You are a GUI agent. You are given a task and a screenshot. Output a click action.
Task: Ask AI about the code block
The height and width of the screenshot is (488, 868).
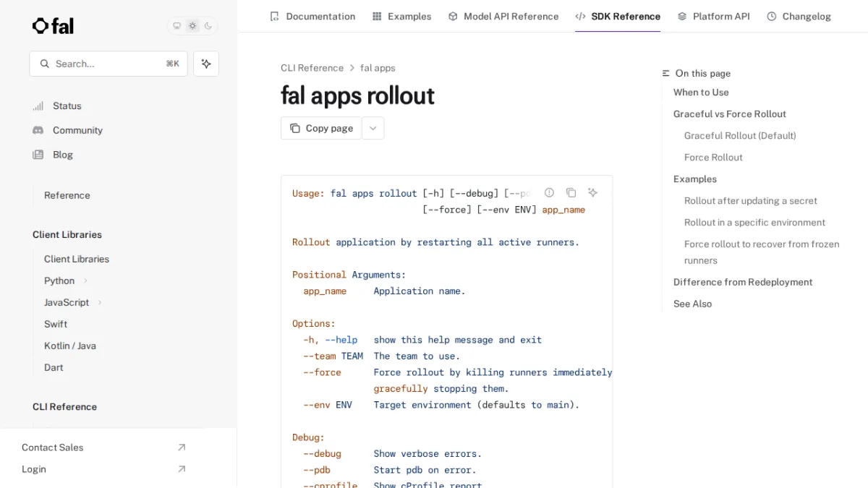(x=592, y=192)
